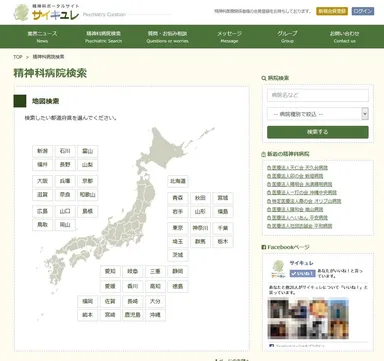
Task: Select 京都 prefecture button
Action: (88, 181)
